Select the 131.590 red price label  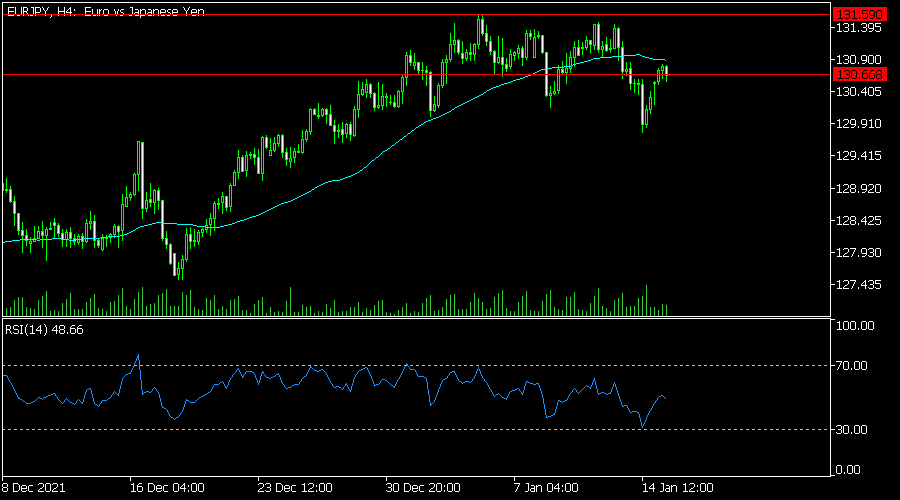(859, 14)
